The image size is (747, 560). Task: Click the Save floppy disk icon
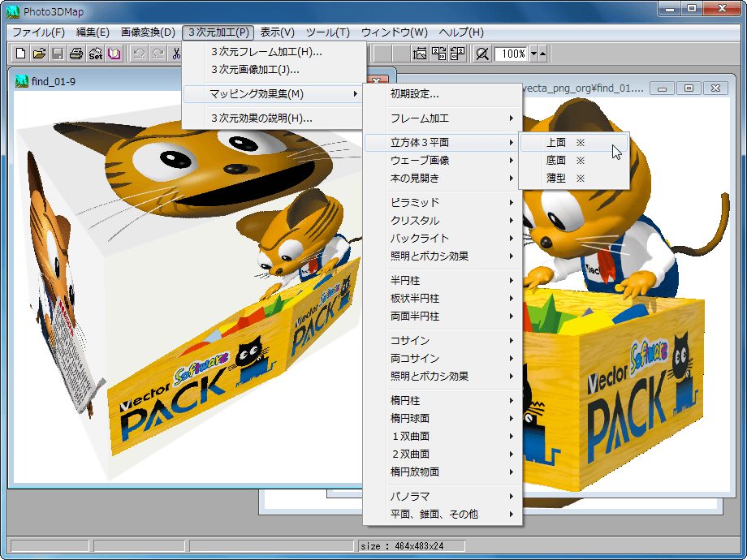tap(58, 54)
